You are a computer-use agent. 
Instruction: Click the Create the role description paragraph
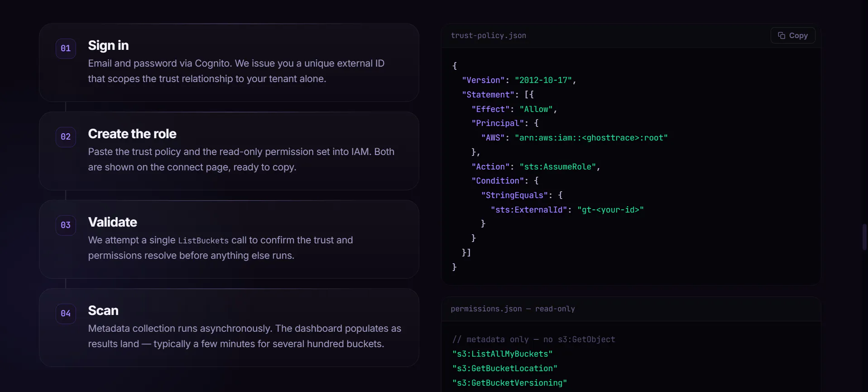(x=241, y=160)
